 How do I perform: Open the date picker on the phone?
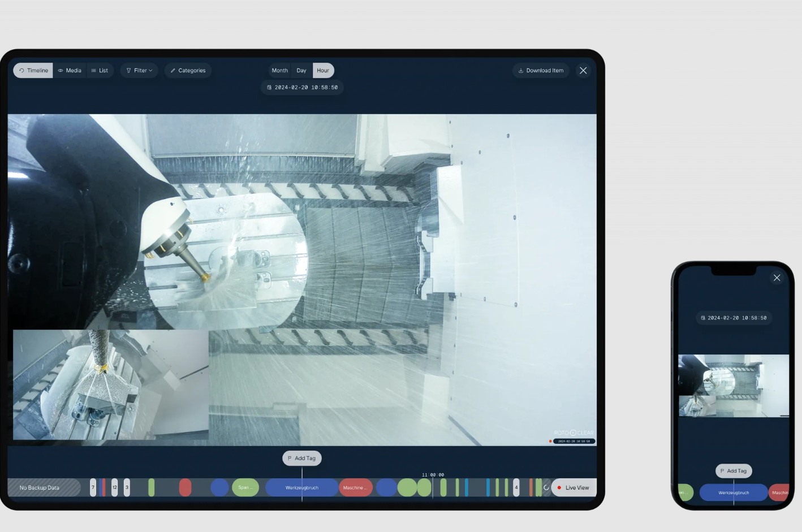tap(734, 318)
